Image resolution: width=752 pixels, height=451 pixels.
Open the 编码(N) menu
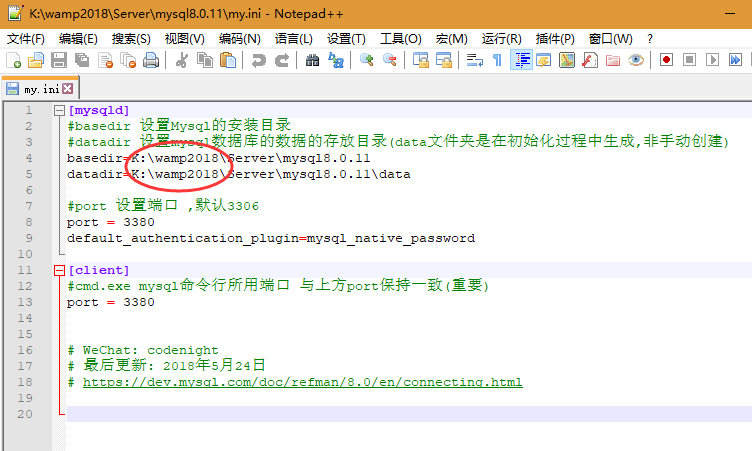(240, 39)
